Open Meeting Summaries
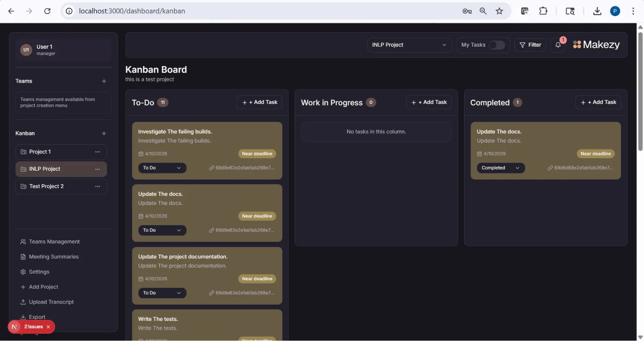Viewport: 644px width, 341px height. coord(50,257)
